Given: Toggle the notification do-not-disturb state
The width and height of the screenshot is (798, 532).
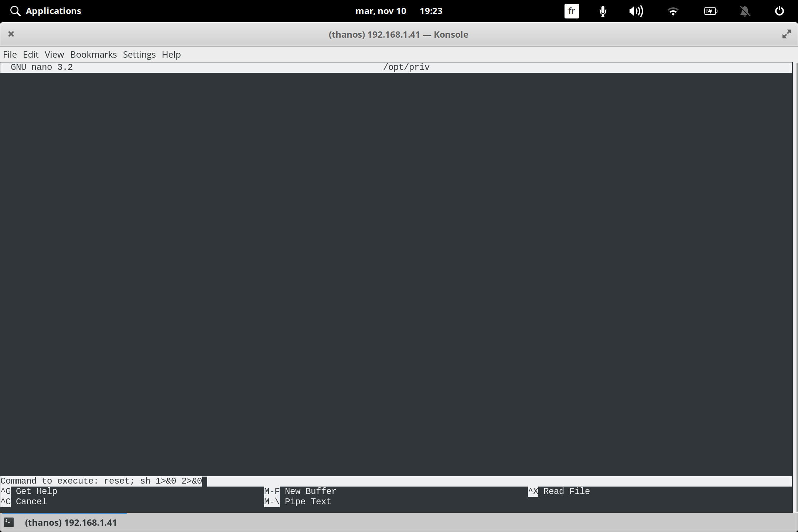Looking at the screenshot, I should pos(745,11).
